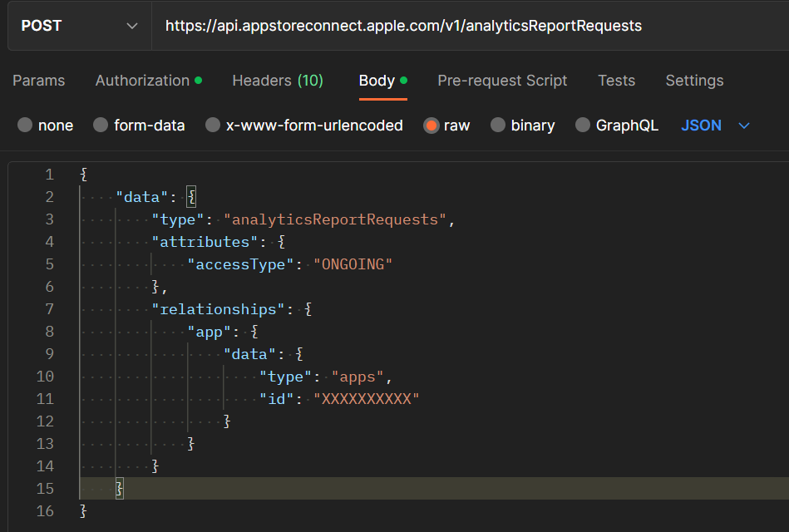Go to the Tests tab
Viewport: 789px width, 532px height.
[616, 81]
